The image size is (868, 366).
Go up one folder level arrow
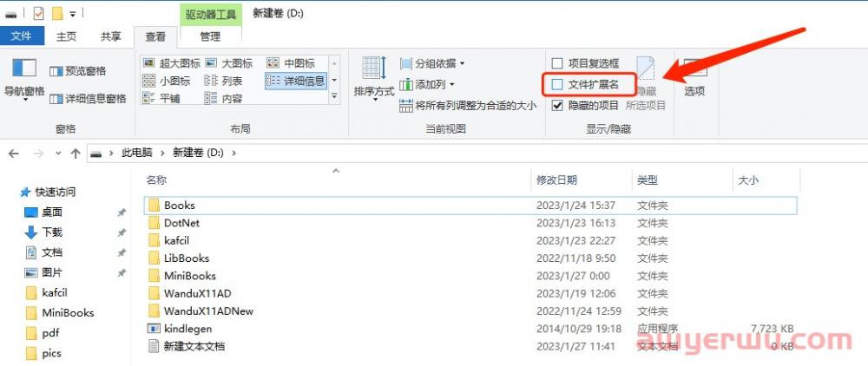(76, 154)
